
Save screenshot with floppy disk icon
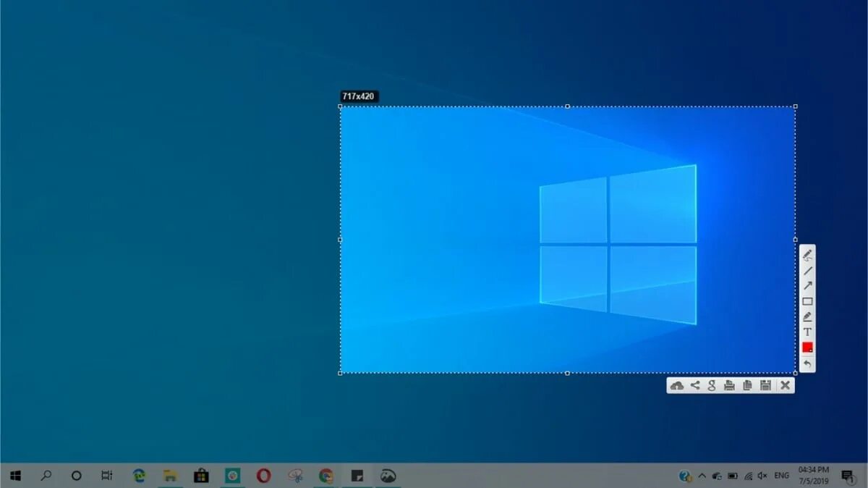click(765, 386)
